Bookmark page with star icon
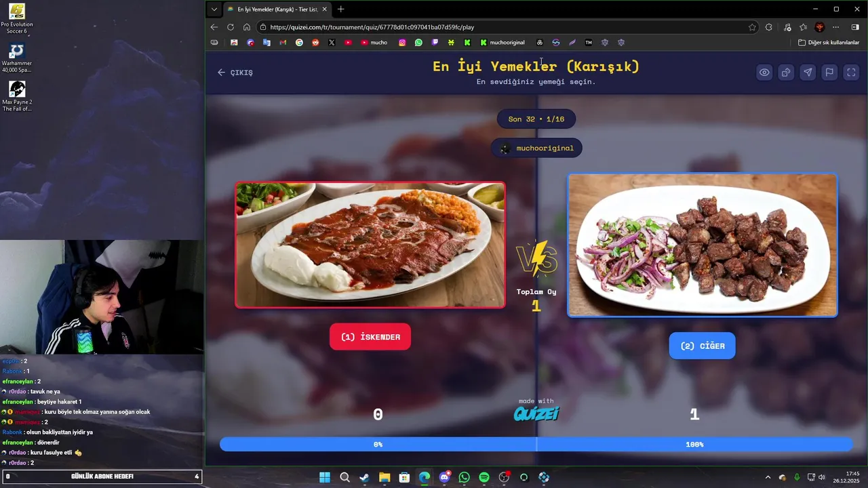The width and height of the screenshot is (868, 488). 752,27
